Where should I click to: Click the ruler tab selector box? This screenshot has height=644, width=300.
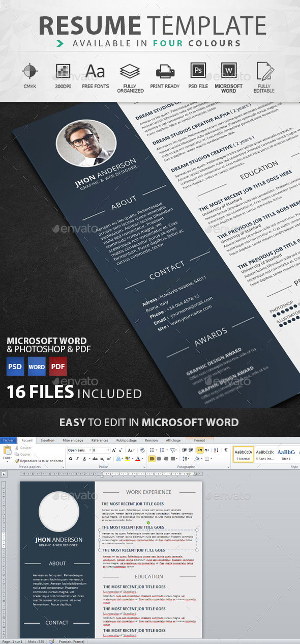(3, 474)
